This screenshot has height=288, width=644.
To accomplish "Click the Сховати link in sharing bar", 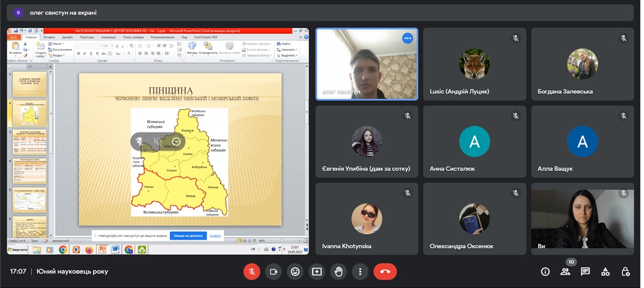I will [x=216, y=235].
